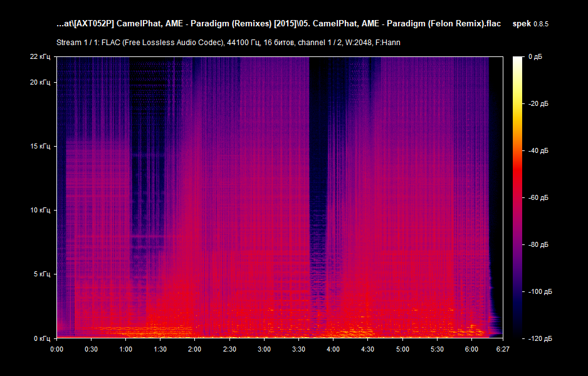This screenshot has height=376, width=588.
Task: Click the 2:30 time axis label
Action: tap(229, 350)
